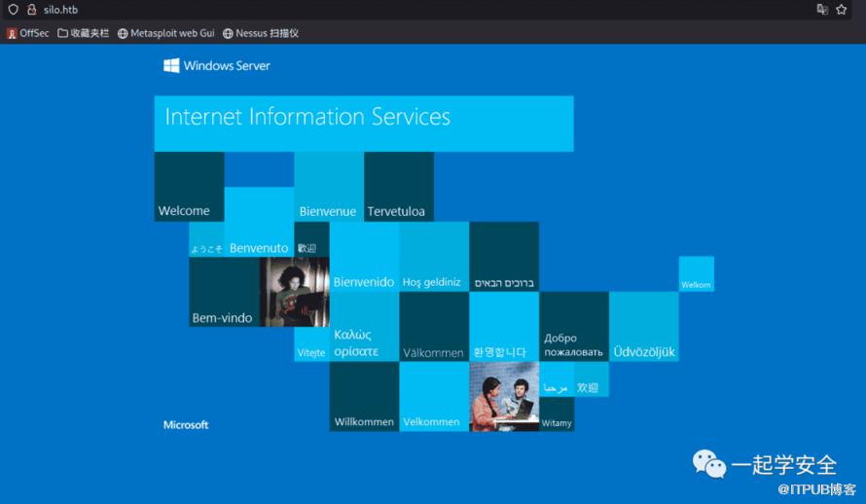
Task: Click the Tervetuloa tile
Action: (x=399, y=187)
